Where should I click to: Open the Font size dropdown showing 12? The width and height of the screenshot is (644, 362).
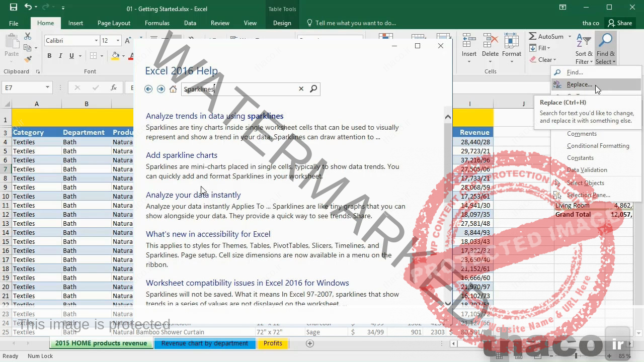(x=118, y=41)
